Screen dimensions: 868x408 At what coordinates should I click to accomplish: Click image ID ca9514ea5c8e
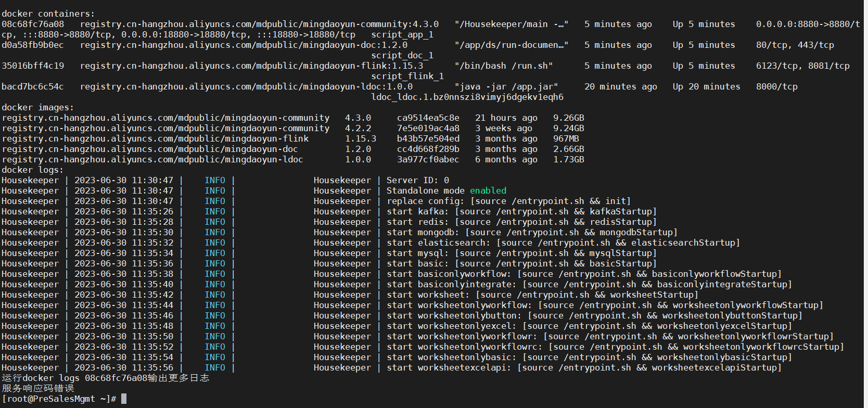point(428,118)
